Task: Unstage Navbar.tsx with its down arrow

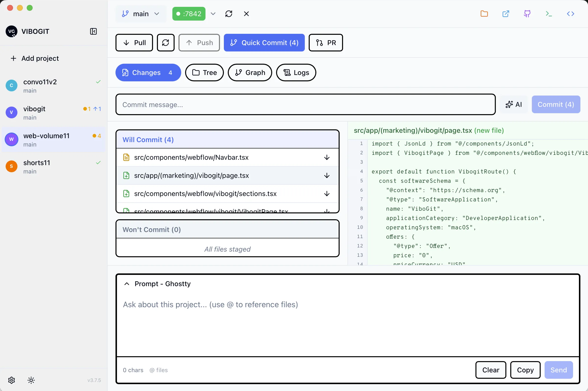Action: coord(327,157)
